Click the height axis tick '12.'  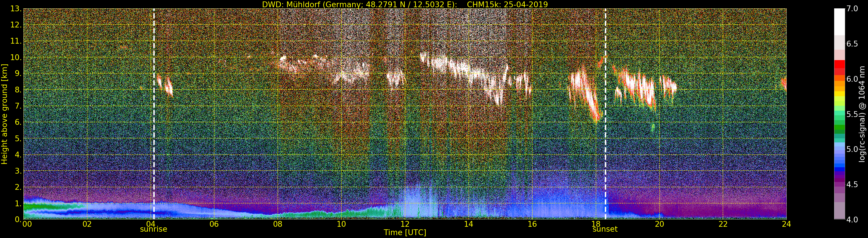(16, 25)
